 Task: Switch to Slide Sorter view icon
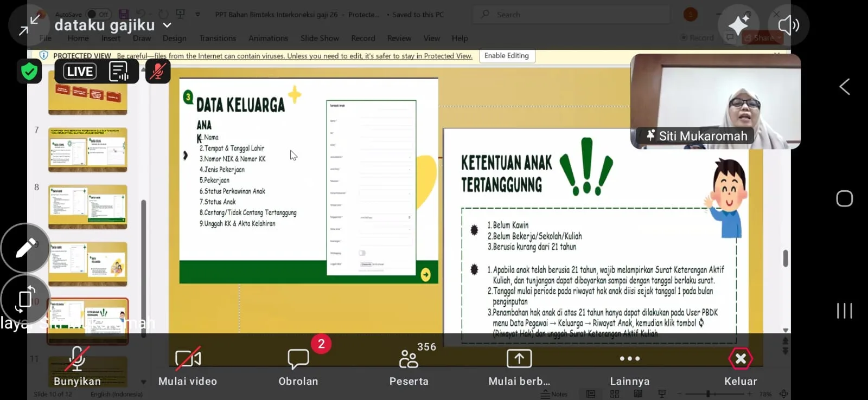point(614,394)
